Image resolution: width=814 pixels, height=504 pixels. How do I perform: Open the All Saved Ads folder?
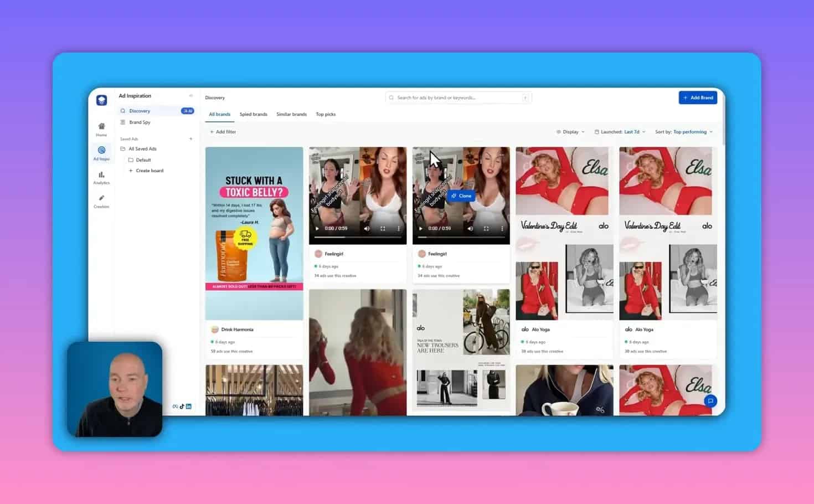tap(142, 149)
